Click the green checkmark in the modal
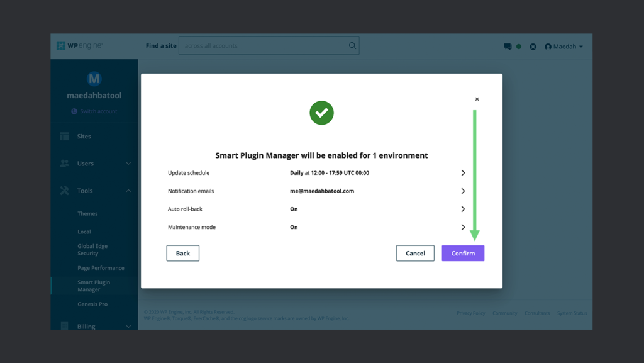The width and height of the screenshot is (644, 363). pyautogui.click(x=321, y=113)
